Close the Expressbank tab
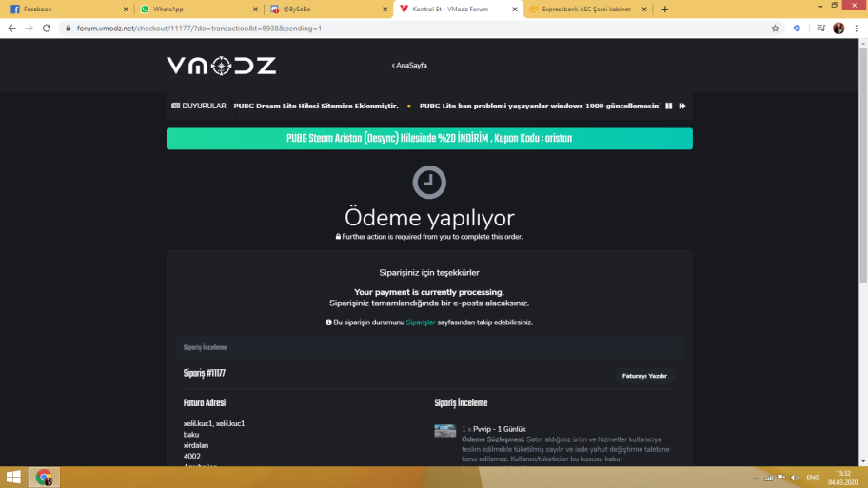868x488 pixels. tap(644, 9)
